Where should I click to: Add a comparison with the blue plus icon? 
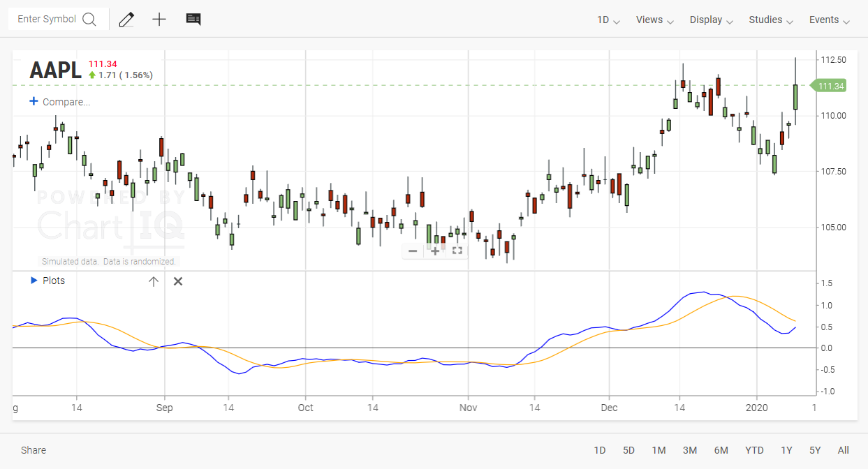coord(34,101)
